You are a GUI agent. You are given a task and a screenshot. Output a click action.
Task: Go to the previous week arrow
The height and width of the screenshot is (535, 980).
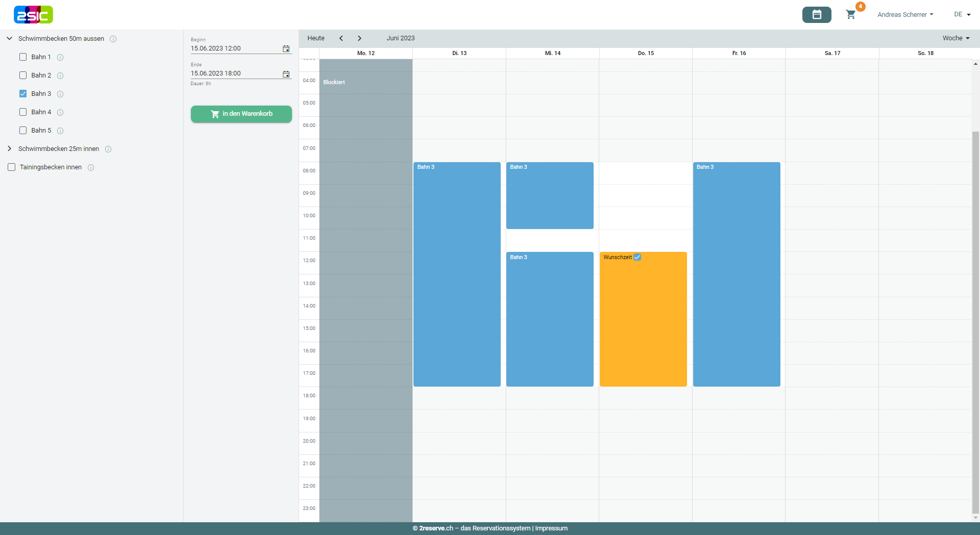pos(341,38)
